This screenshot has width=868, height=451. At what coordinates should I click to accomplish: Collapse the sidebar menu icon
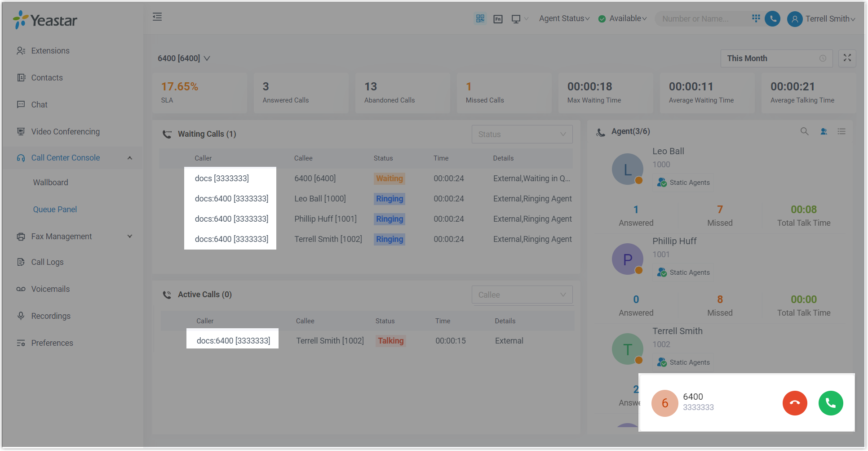point(157,17)
